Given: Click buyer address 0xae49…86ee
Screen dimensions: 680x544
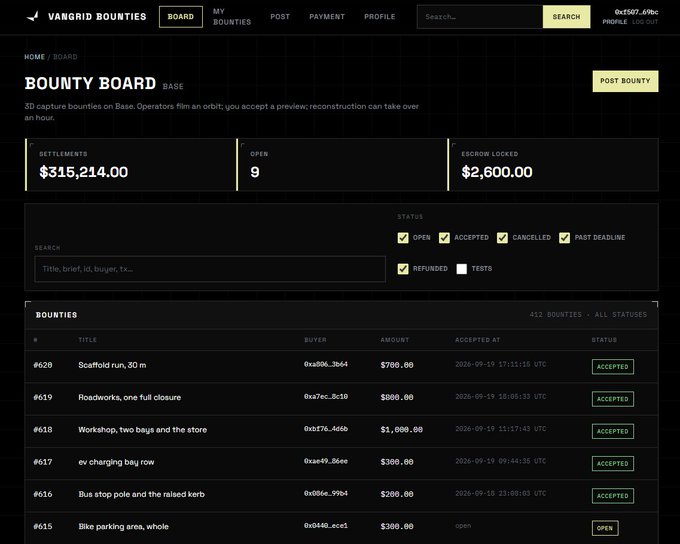Looking at the screenshot, I should coord(326,461).
